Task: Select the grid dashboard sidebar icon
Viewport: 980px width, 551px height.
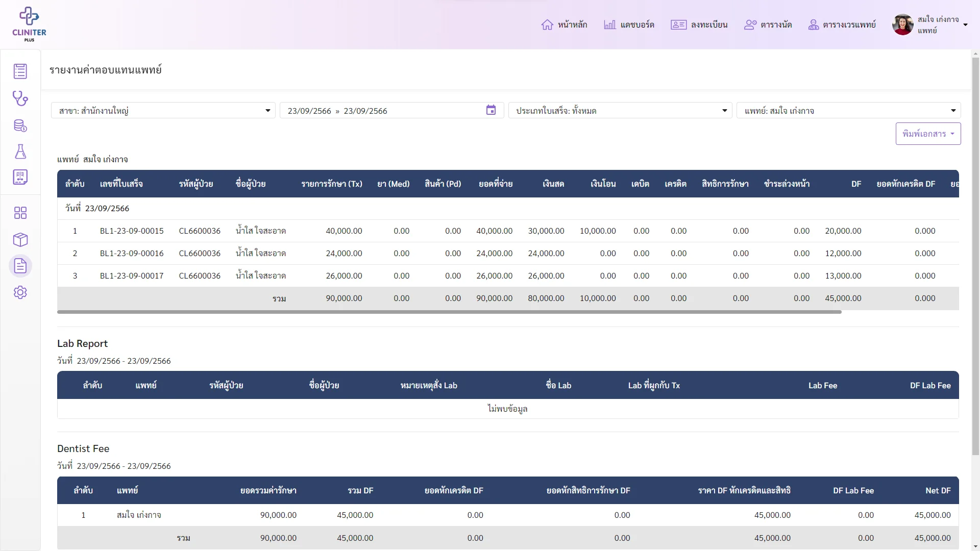Action: pyautogui.click(x=20, y=213)
